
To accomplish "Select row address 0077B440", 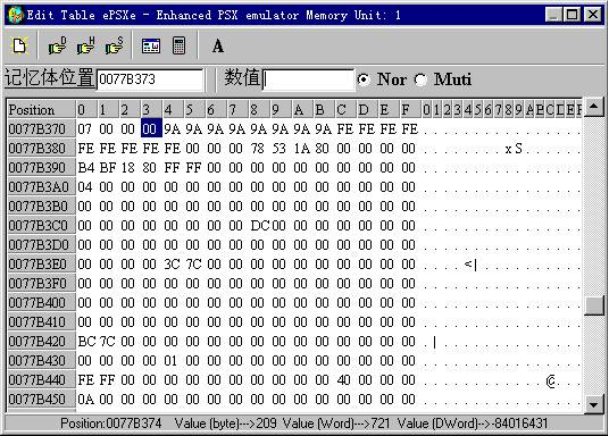I will click(x=41, y=380).
